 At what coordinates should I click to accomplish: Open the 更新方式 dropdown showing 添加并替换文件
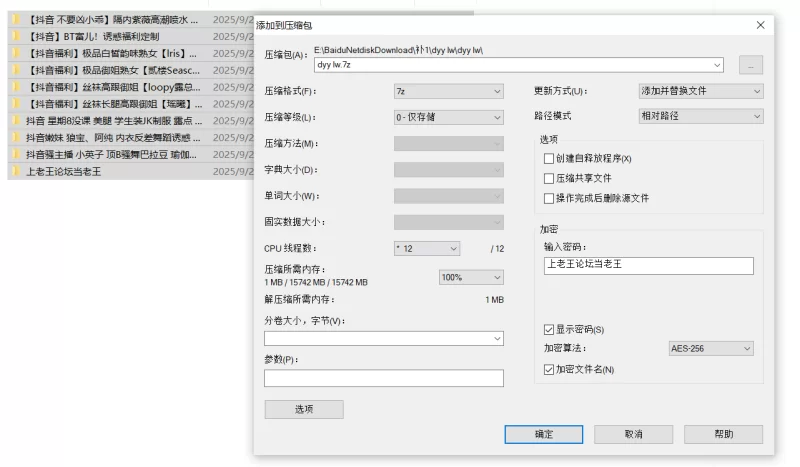(x=701, y=91)
